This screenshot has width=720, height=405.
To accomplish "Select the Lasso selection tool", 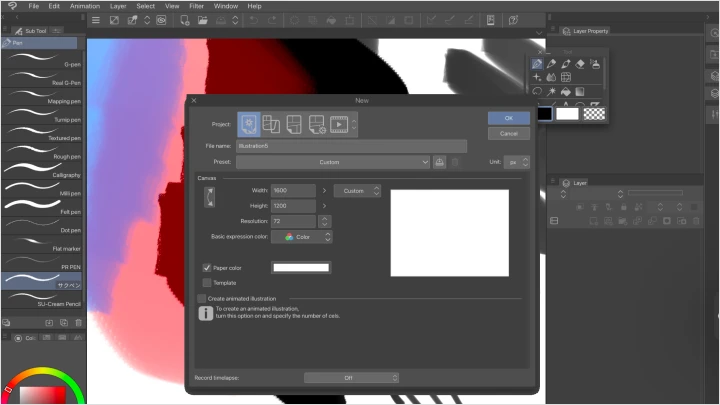I will tap(537, 91).
